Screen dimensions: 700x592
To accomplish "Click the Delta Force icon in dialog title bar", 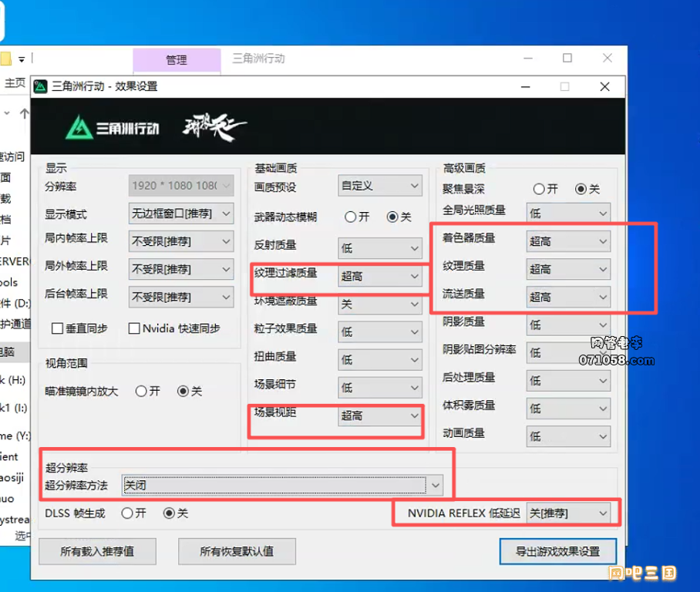I will coord(40,86).
